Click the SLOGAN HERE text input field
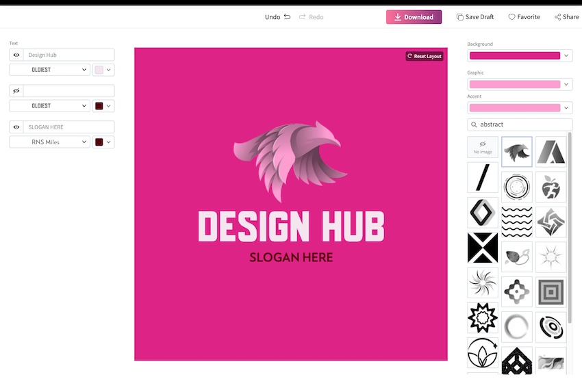 pos(68,127)
